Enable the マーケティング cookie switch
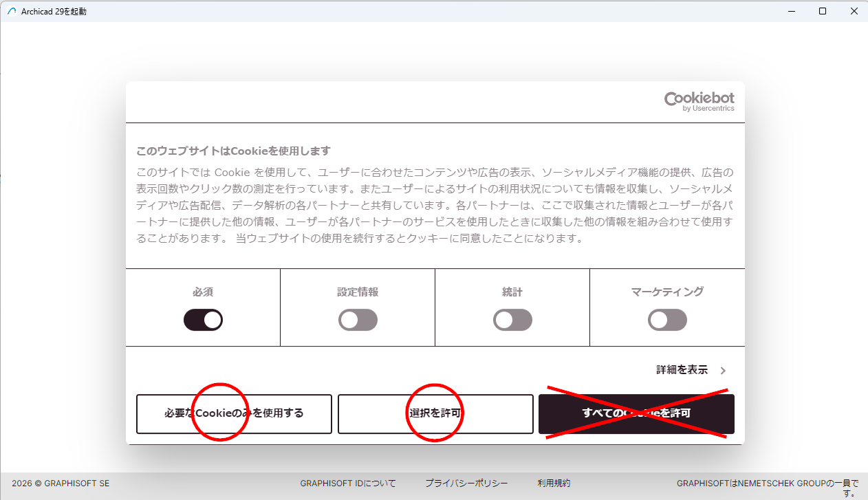The height and width of the screenshot is (500, 868). 667,320
